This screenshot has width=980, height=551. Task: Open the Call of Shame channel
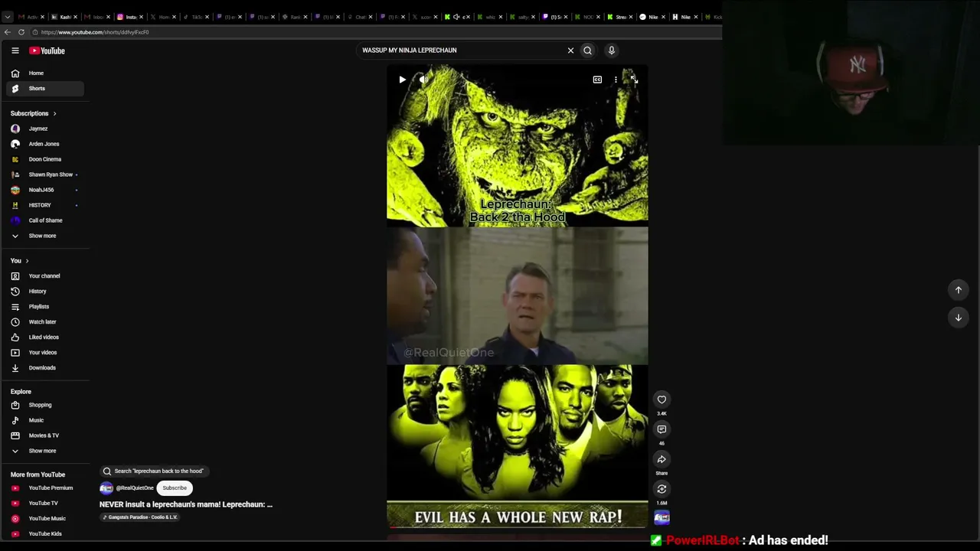click(x=45, y=220)
